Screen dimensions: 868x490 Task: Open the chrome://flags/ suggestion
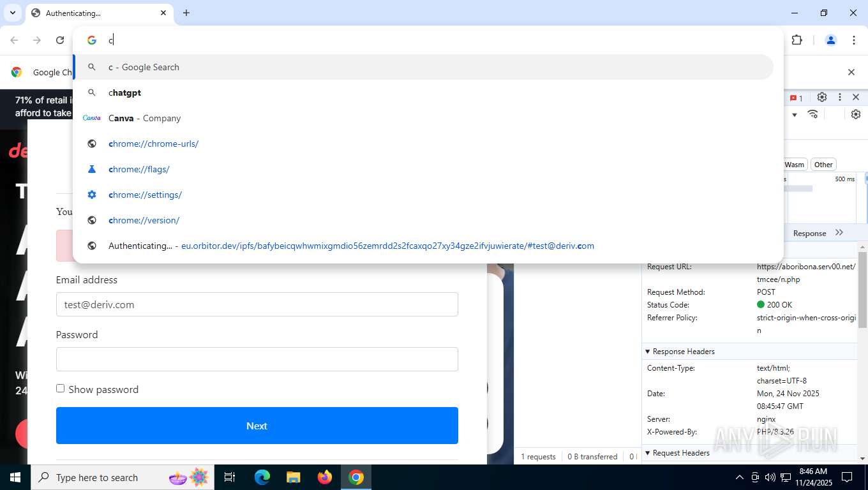tap(424, 169)
